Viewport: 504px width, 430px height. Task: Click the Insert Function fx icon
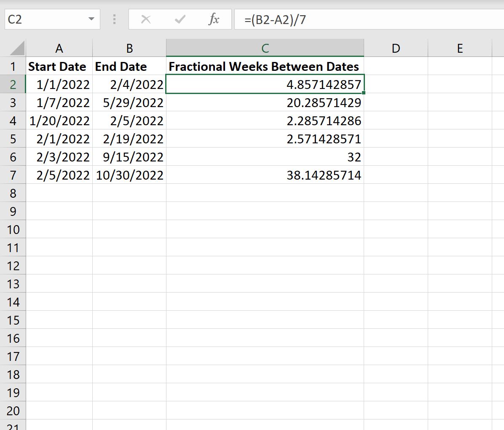(214, 19)
